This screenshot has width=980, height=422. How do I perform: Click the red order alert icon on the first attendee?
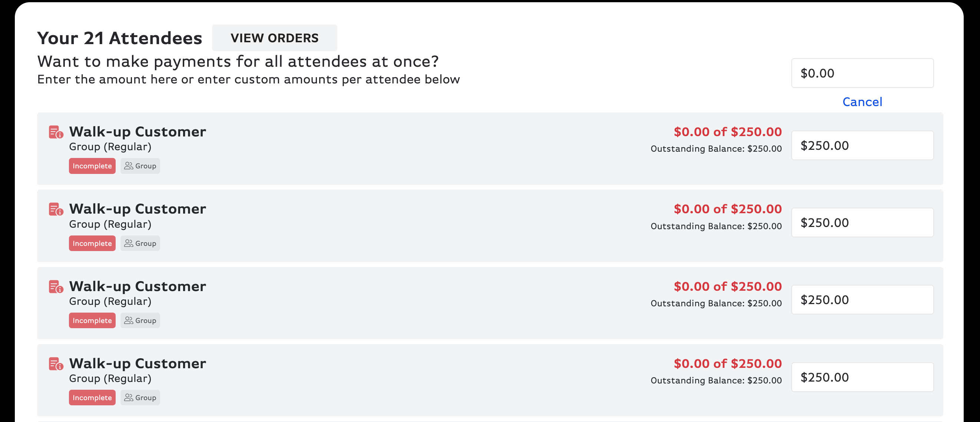click(56, 132)
